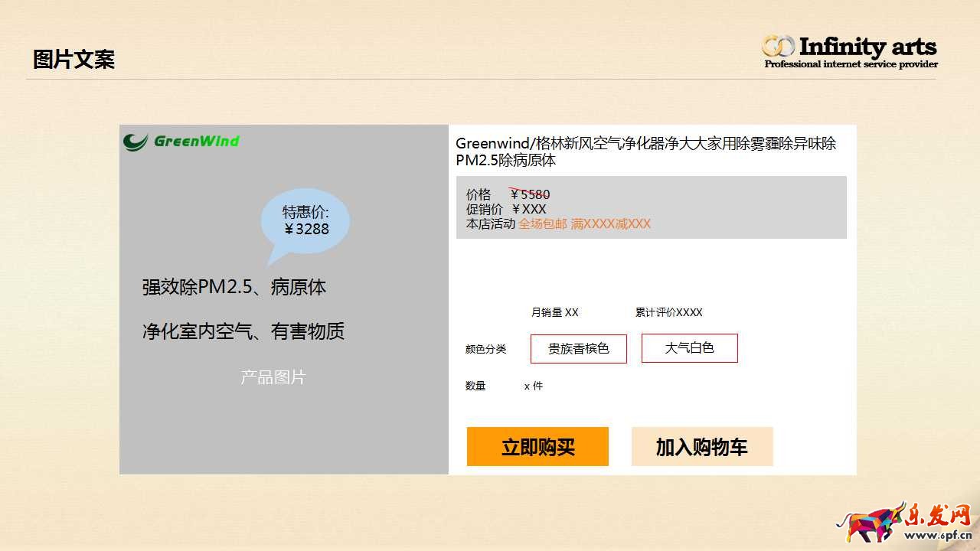Image resolution: width=980 pixels, height=551 pixels.
Task: Open the 累计评价XXXX reviews tab
Action: 668,312
